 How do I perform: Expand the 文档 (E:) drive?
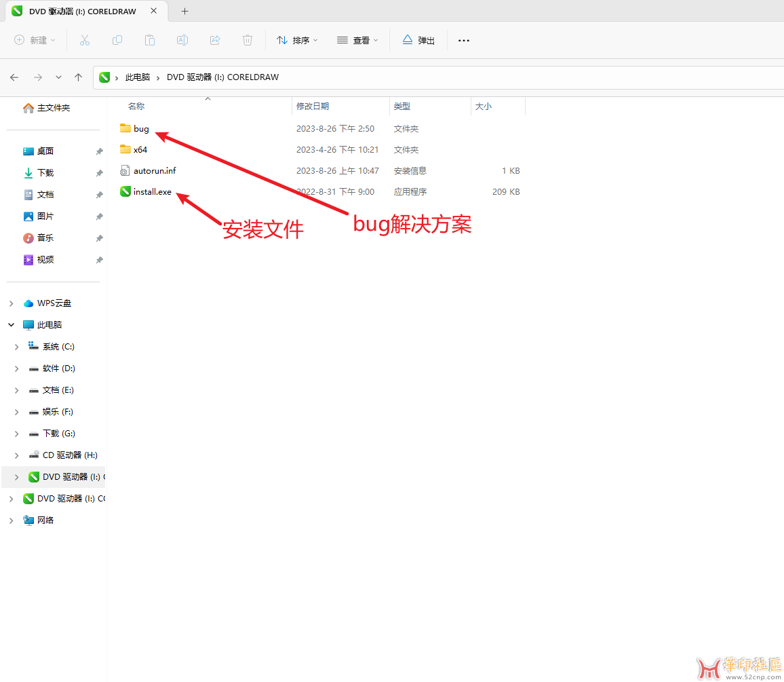[x=16, y=390]
